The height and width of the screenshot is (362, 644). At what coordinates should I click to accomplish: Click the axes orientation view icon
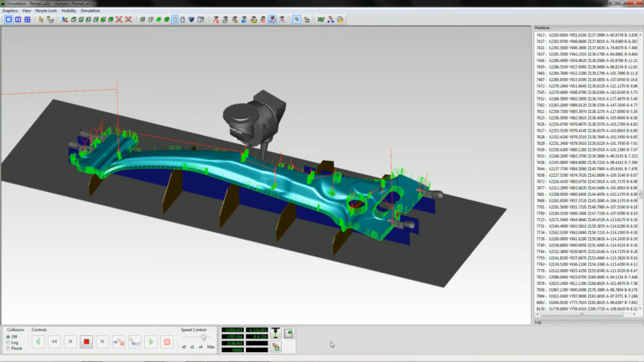pyautogui.click(x=65, y=19)
